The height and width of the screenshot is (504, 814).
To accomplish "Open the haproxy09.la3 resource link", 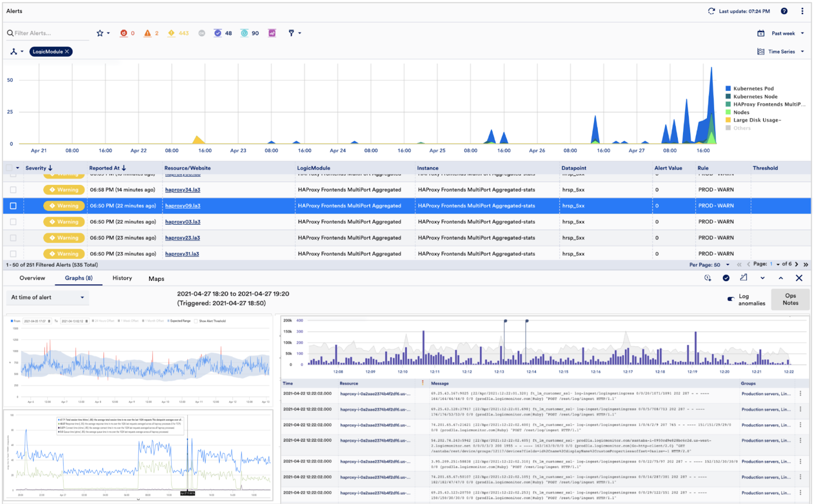I will [183, 206].
